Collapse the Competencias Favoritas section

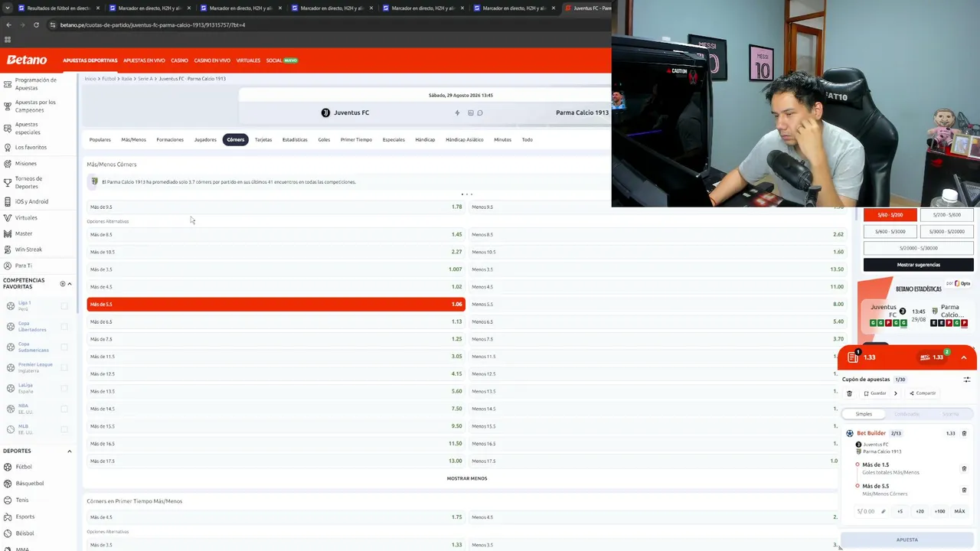tap(70, 284)
